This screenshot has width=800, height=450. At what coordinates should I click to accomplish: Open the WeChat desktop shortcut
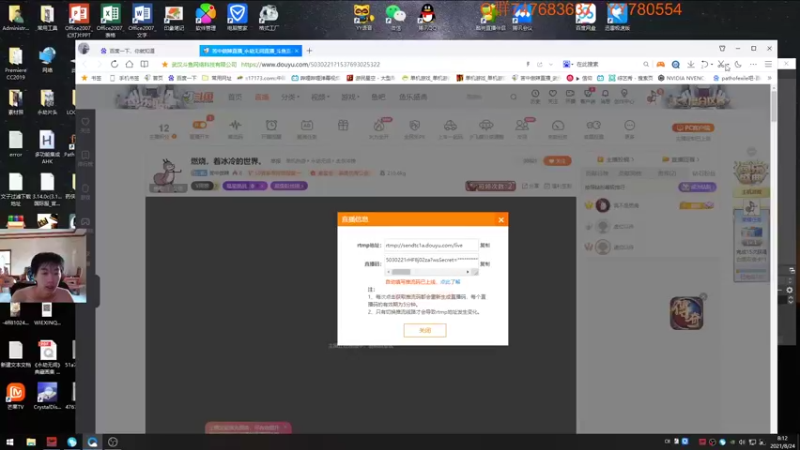click(395, 16)
